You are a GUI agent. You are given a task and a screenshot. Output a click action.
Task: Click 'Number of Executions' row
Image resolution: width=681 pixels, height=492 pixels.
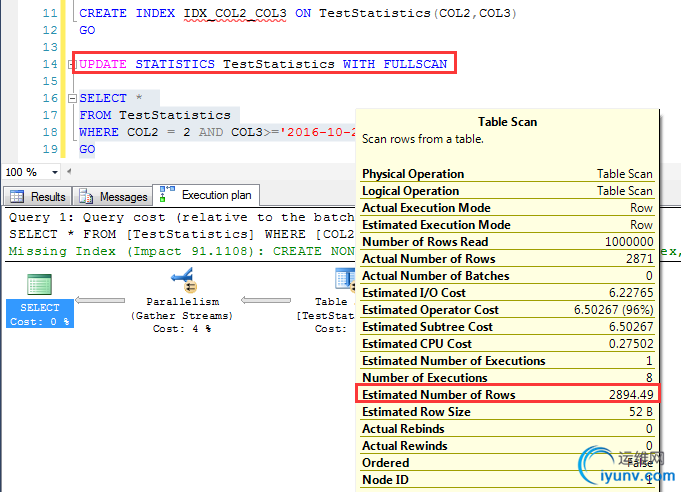[x=507, y=378]
